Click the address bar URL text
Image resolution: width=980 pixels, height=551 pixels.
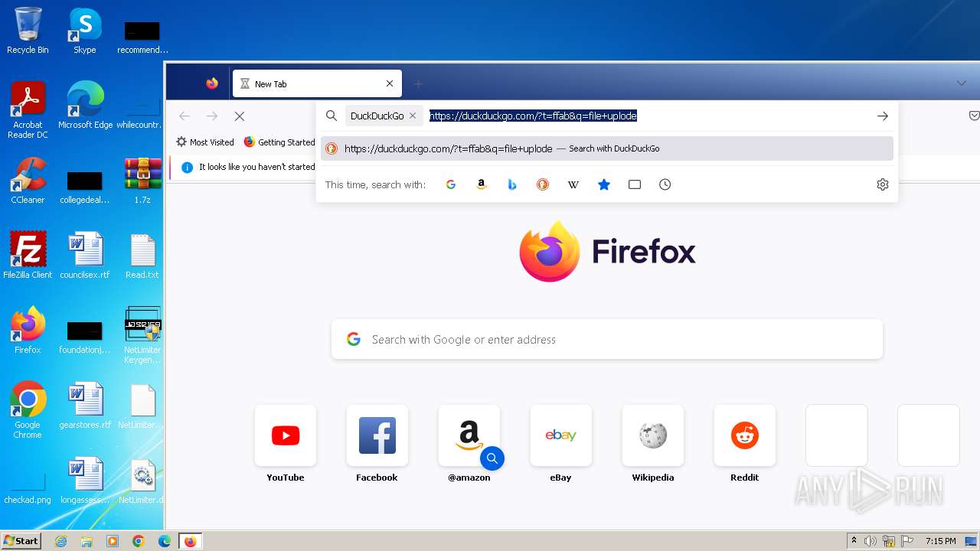tap(533, 116)
